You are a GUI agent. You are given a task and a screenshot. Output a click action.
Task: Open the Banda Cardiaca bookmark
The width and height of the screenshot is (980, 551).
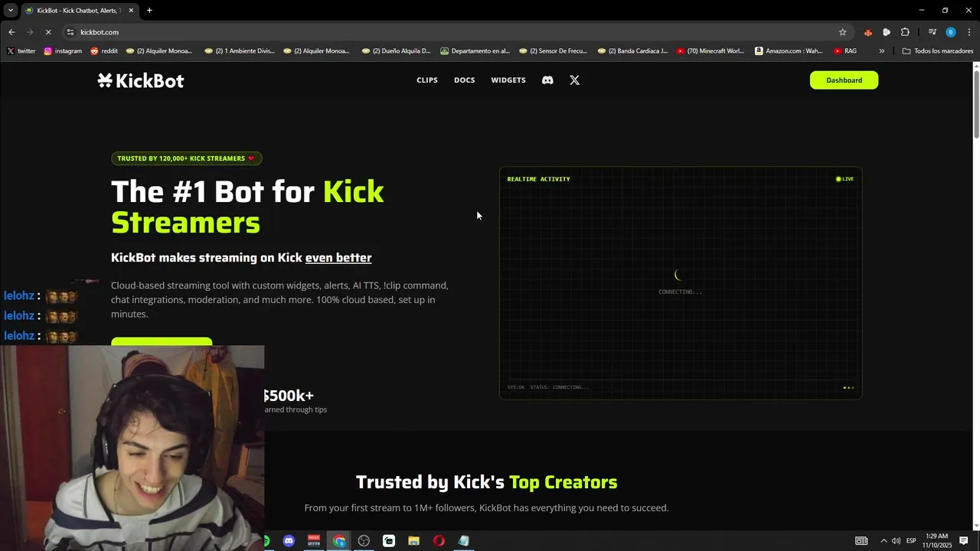pyautogui.click(x=632, y=51)
